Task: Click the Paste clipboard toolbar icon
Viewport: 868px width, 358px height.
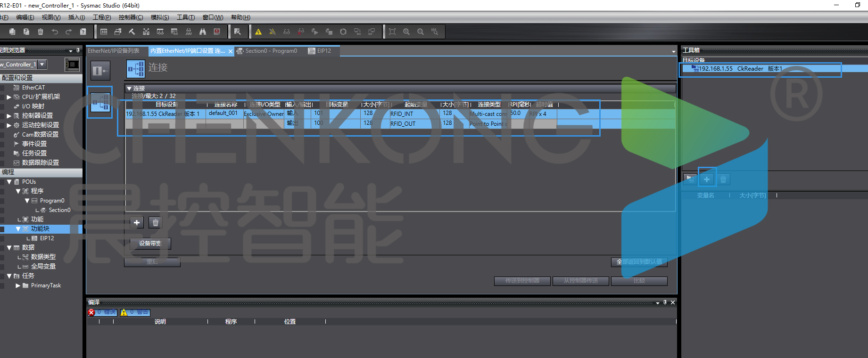Action: 26,32
